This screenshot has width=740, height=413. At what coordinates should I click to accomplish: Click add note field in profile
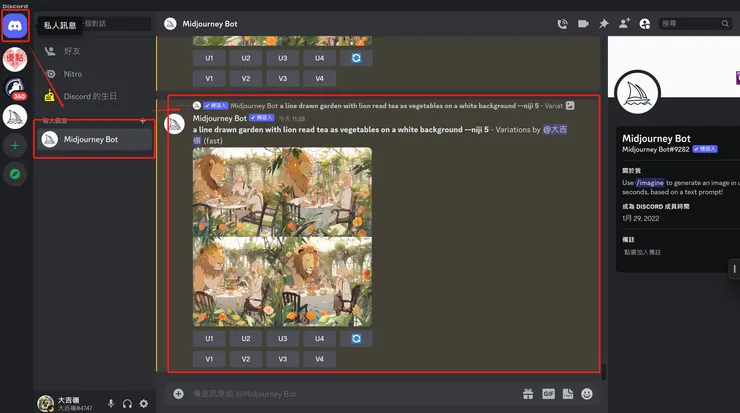pyautogui.click(x=642, y=252)
